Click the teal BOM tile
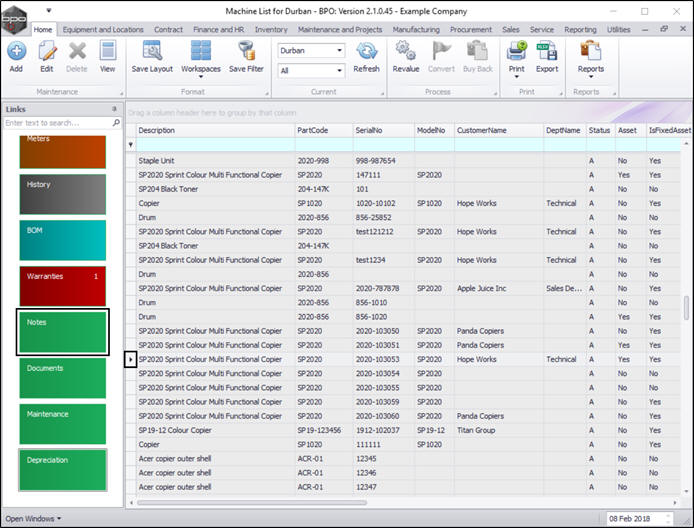The image size is (694, 528). point(62,241)
